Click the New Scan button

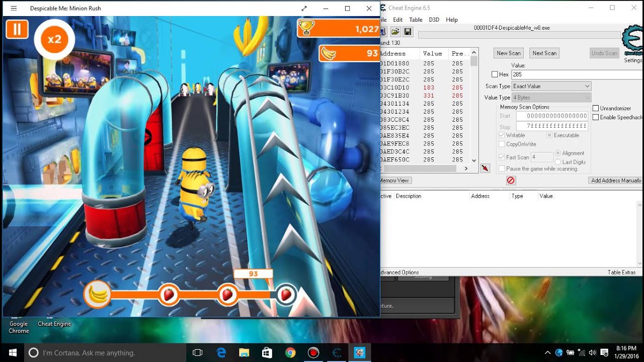pyautogui.click(x=509, y=53)
